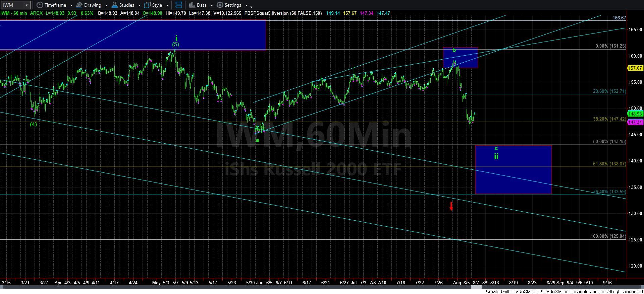Viewport: 644px width, 294px height.
Task: Open the IWM symbol dropdown arrow
Action: click(x=26, y=5)
